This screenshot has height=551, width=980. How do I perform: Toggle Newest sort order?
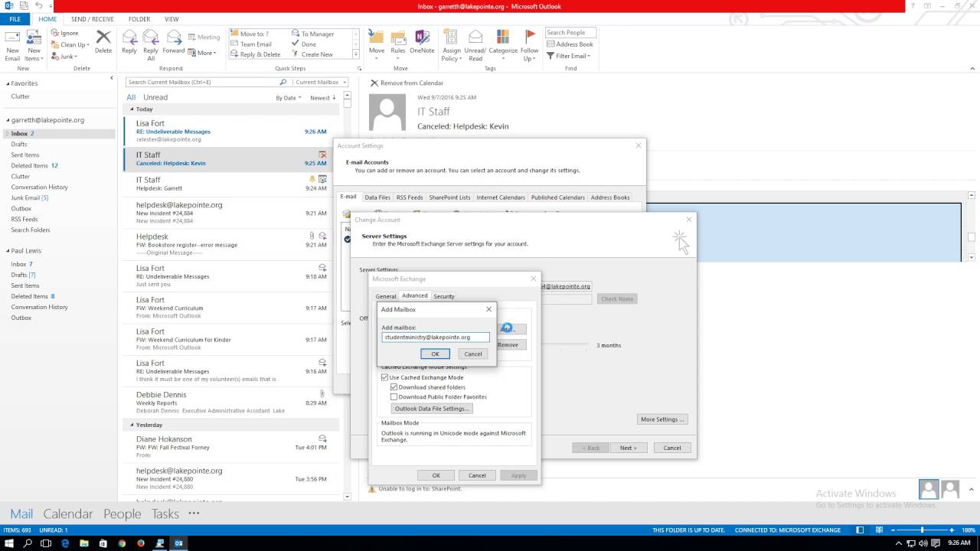(323, 98)
